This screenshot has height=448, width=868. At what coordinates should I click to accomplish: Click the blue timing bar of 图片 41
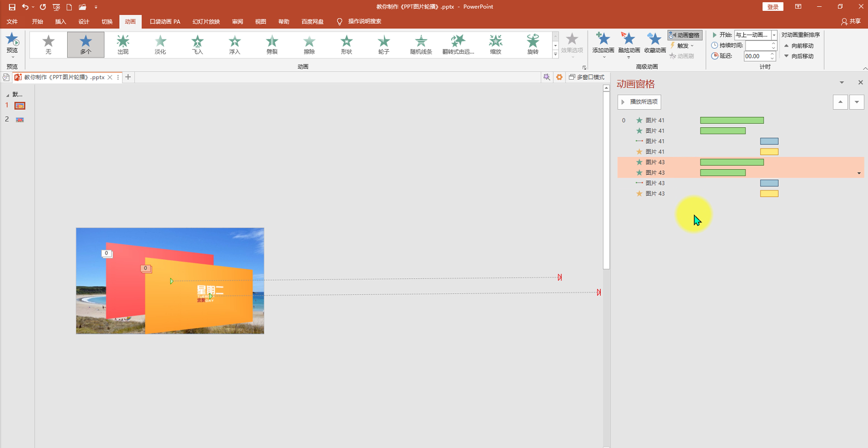coord(769,141)
